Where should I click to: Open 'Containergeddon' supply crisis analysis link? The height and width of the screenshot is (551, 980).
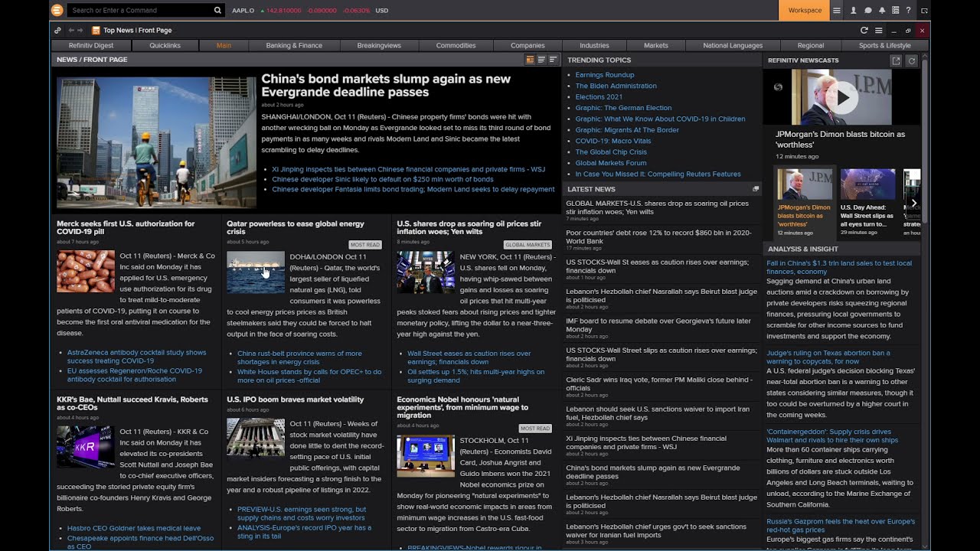pos(832,436)
